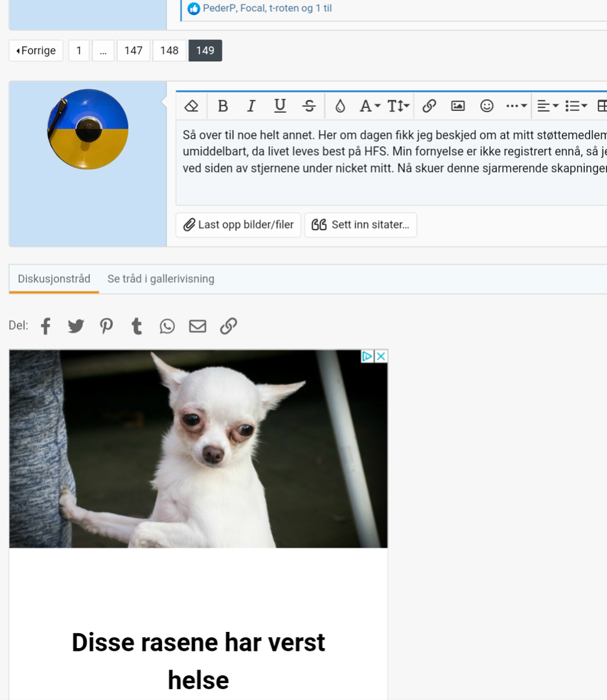Viewport: 607px width, 700px height.
Task: Open the list formatting dropdown
Action: click(x=576, y=106)
